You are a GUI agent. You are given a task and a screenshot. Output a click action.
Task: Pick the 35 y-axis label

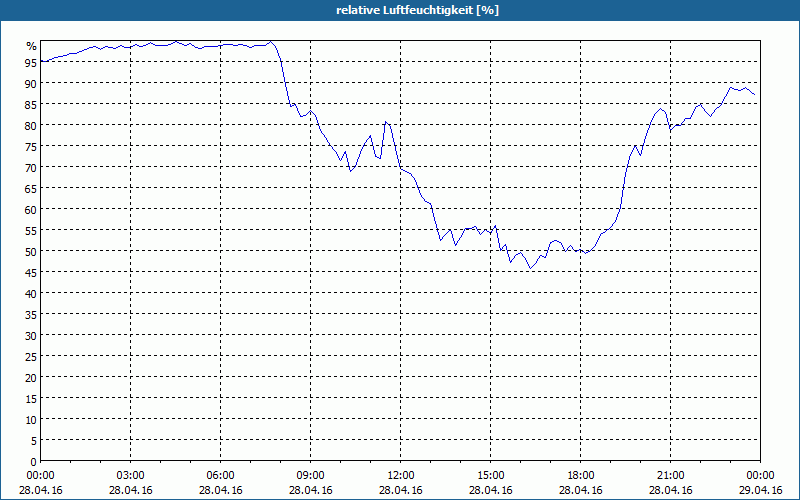[31, 314]
